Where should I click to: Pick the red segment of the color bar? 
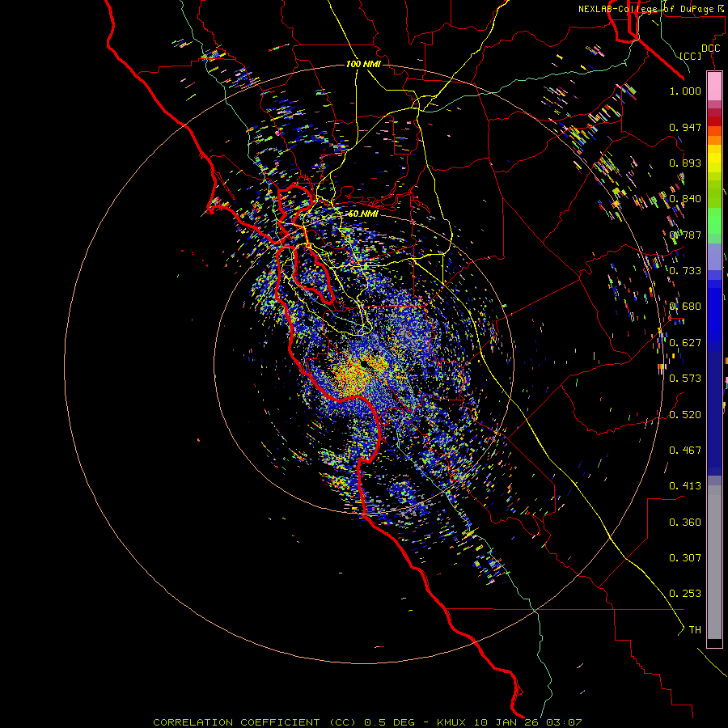pyautogui.click(x=714, y=121)
